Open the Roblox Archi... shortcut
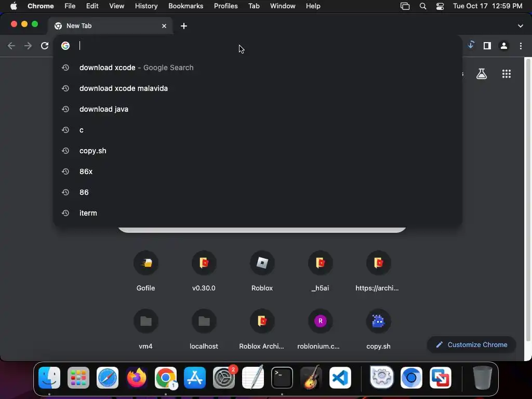 [x=262, y=329]
